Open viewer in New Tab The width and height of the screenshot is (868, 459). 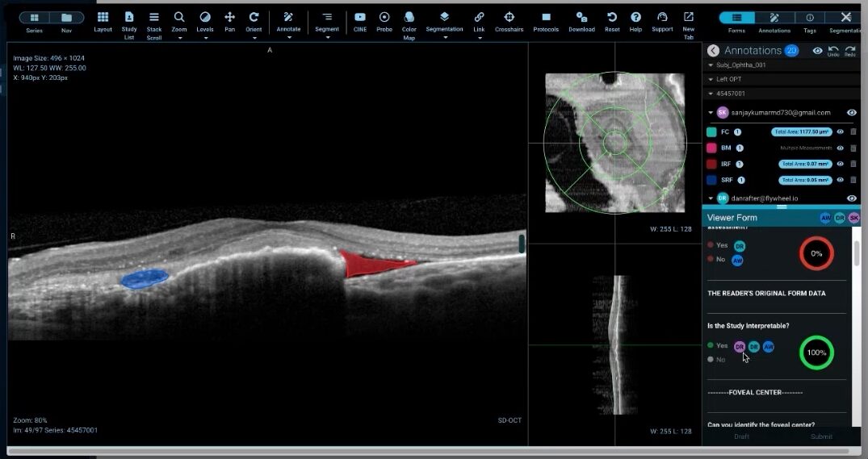[689, 25]
